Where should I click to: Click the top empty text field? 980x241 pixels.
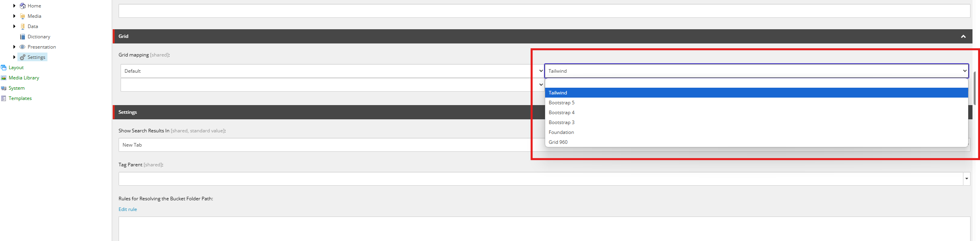[x=544, y=11]
